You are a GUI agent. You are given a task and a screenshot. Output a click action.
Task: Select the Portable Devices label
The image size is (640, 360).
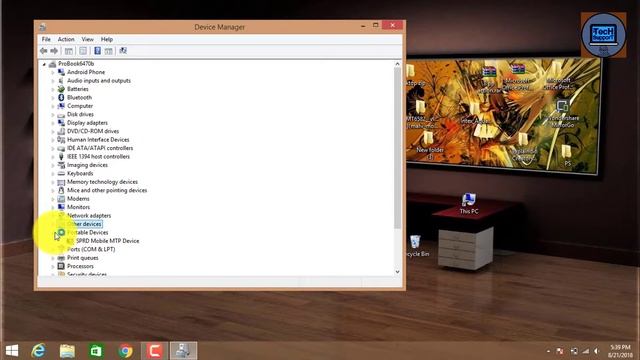88,233
